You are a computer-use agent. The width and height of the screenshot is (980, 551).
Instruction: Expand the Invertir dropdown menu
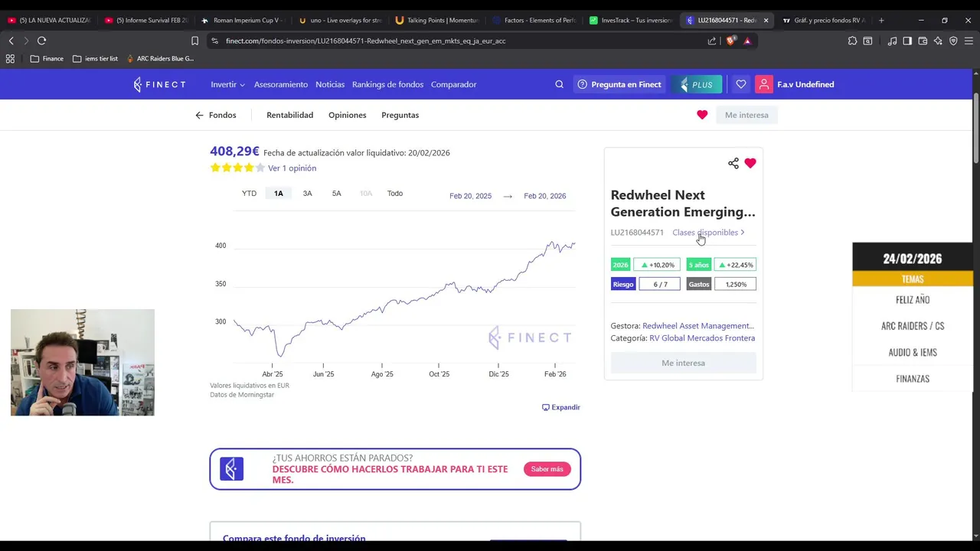227,84
